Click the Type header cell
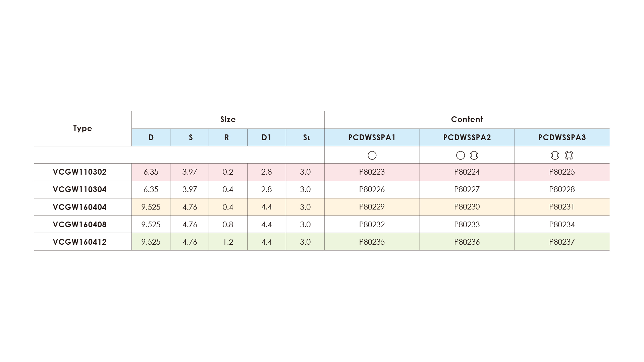This screenshot has width=644, height=362. coord(83,128)
